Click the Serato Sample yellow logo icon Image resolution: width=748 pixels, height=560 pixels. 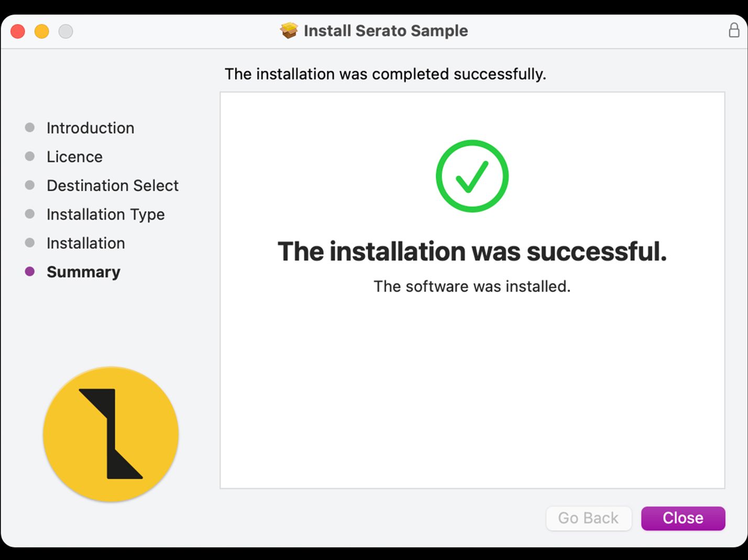[x=110, y=434]
